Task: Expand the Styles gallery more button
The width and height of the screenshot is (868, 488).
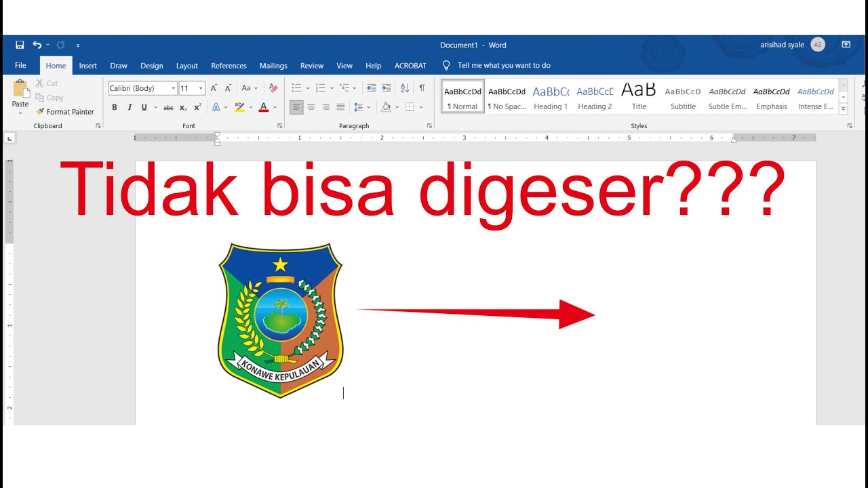Action: 844,108
